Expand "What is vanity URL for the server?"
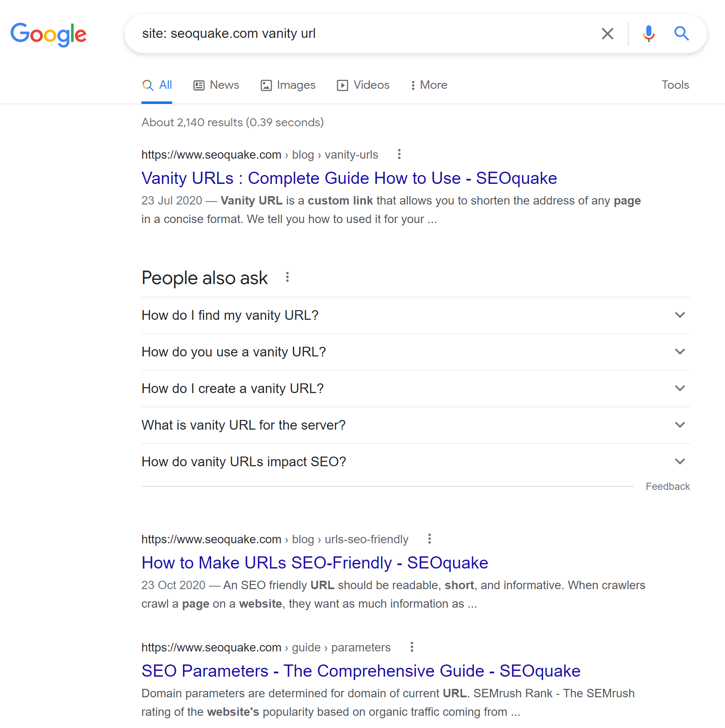 pyautogui.click(x=680, y=425)
